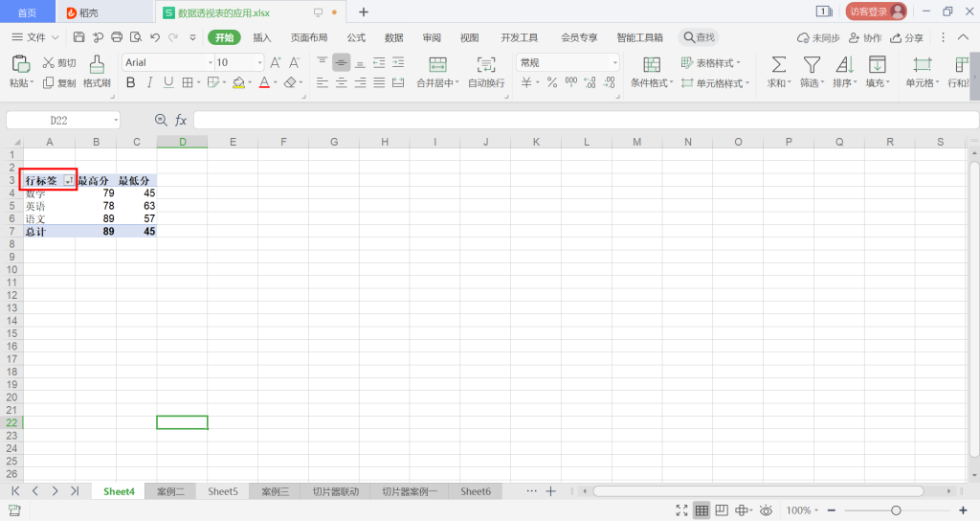
Task: Toggle Bold formatting
Action: click(x=130, y=82)
